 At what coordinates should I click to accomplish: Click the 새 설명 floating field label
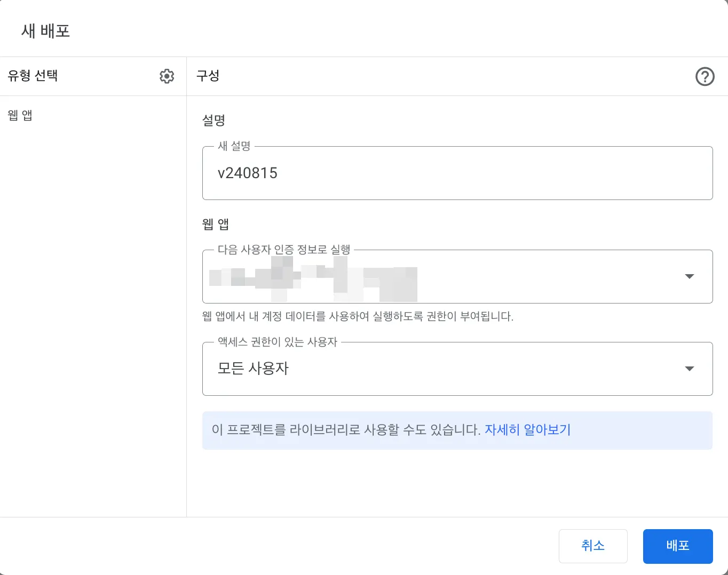pyautogui.click(x=234, y=146)
